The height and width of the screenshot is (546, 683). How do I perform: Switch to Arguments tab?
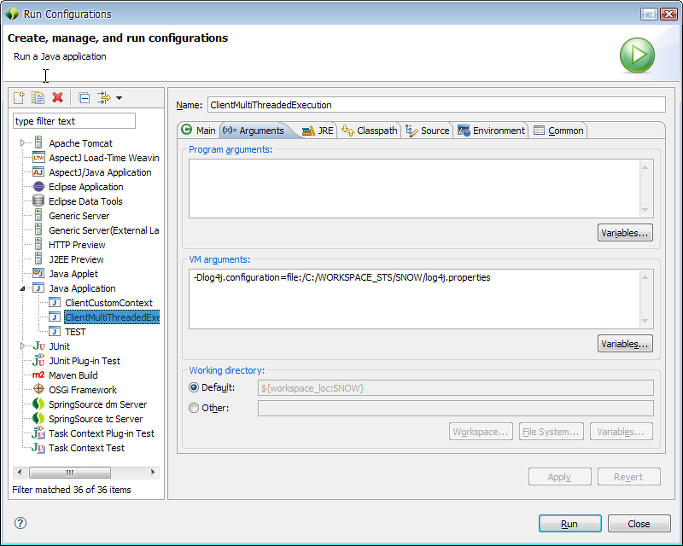tap(254, 130)
